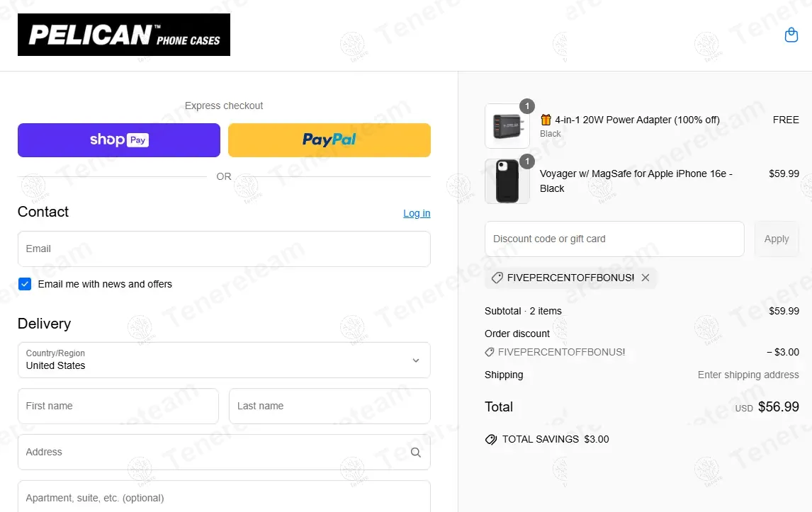This screenshot has width=812, height=512.
Task: Focus the Discount code or gift card field
Action: tap(614, 239)
